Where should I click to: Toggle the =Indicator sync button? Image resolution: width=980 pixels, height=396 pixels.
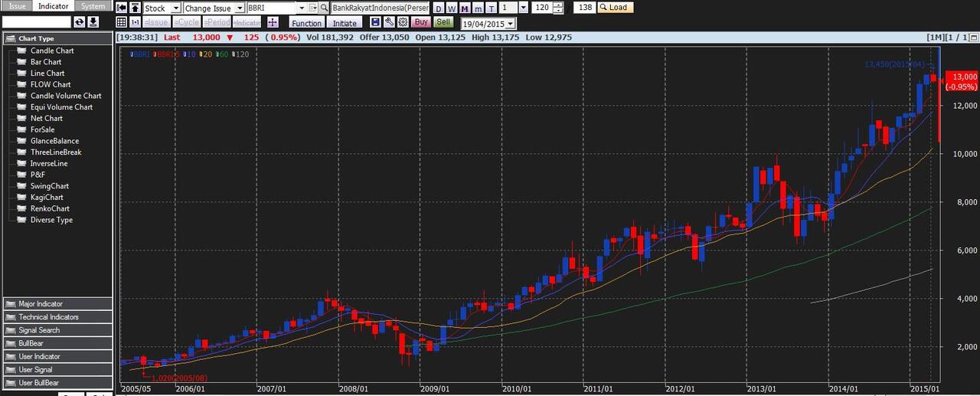pos(247,22)
